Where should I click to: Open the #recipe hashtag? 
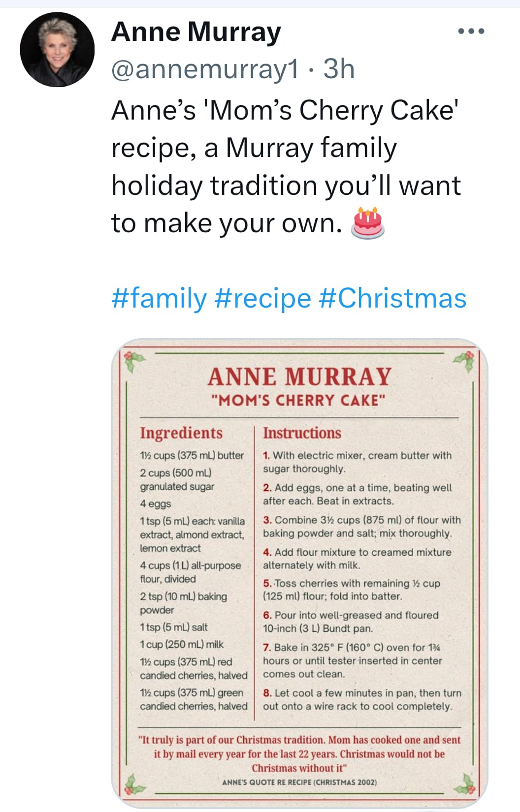pos(263,299)
